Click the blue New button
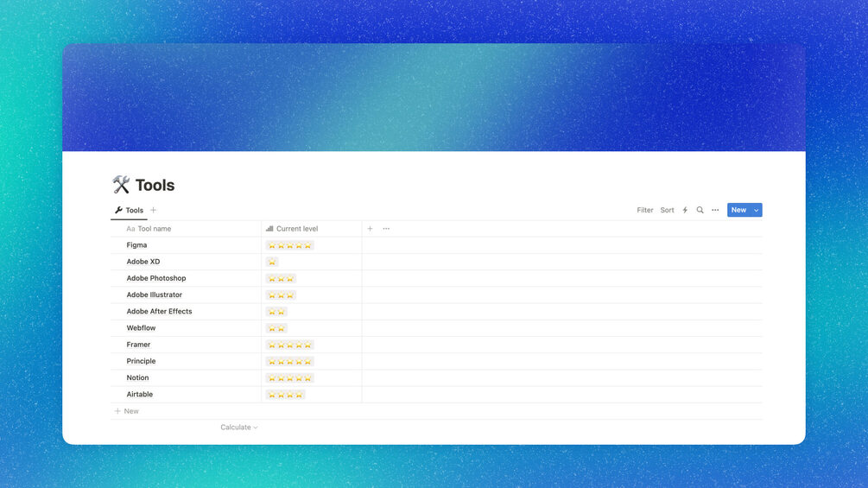The height and width of the screenshot is (488, 868). tap(738, 210)
